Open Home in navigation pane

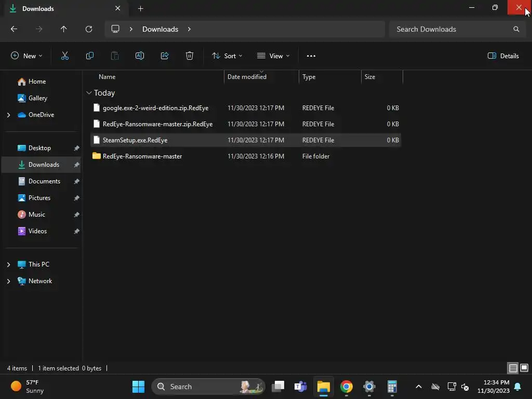point(37,82)
